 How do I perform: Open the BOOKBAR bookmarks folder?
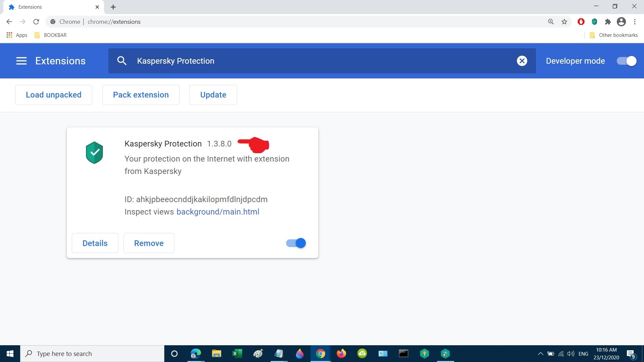[51, 35]
